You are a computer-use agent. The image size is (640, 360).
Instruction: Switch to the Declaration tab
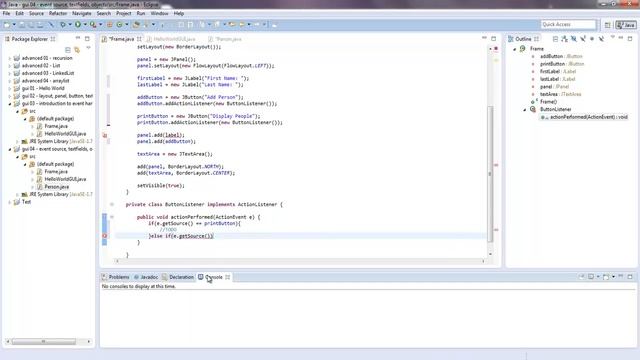tap(178, 277)
